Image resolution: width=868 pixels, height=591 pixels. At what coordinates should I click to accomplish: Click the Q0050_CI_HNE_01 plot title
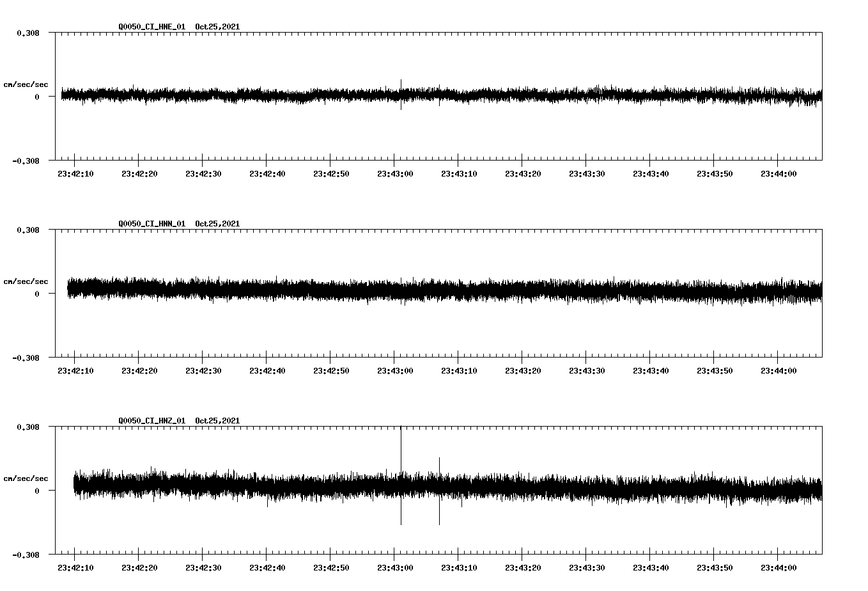pos(151,27)
